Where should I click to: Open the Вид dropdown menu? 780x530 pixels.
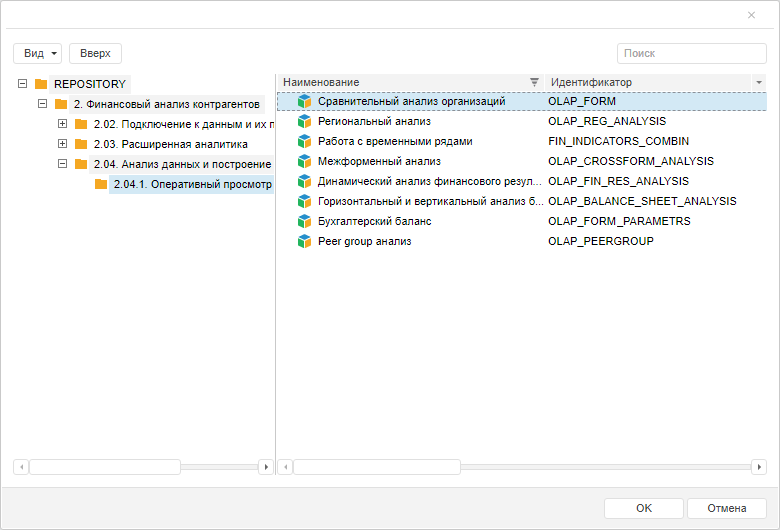click(x=38, y=53)
